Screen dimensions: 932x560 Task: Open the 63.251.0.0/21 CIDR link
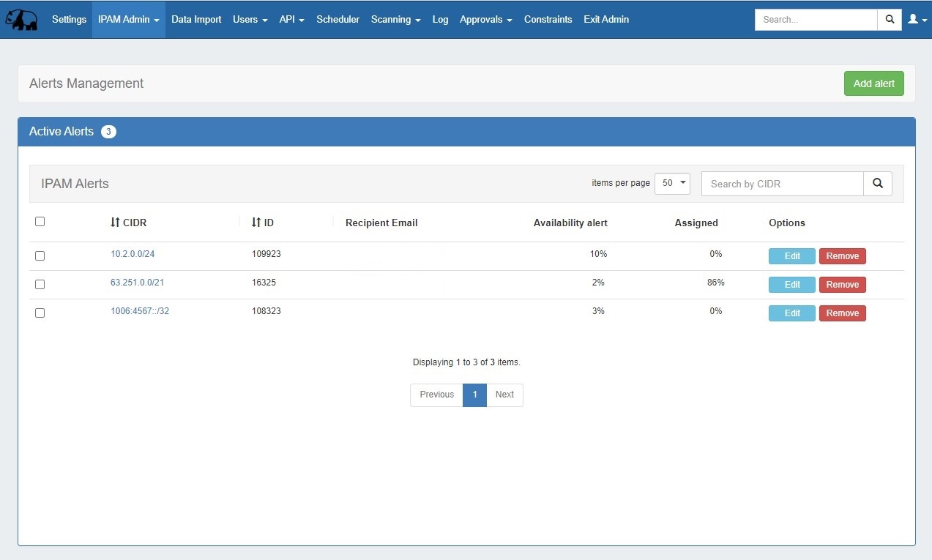click(137, 283)
